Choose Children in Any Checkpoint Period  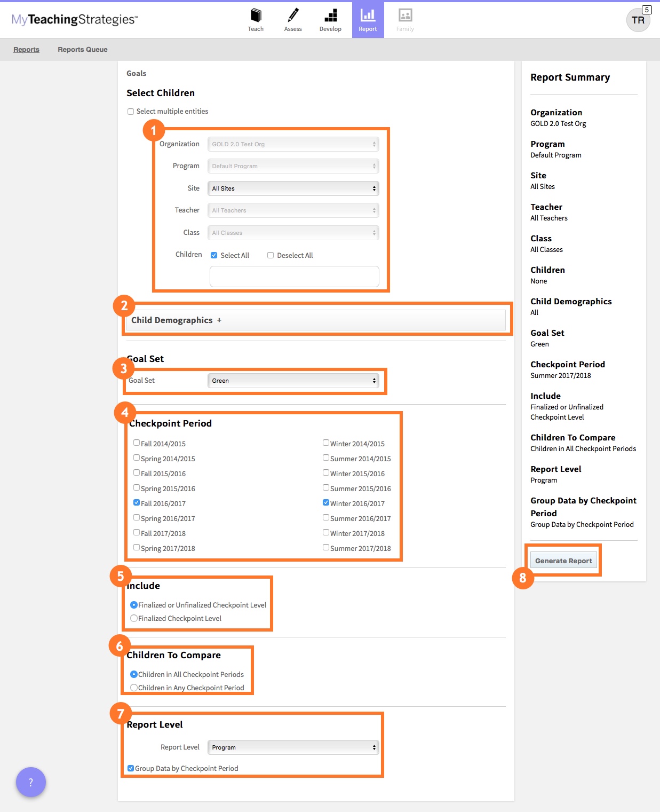pyautogui.click(x=134, y=688)
